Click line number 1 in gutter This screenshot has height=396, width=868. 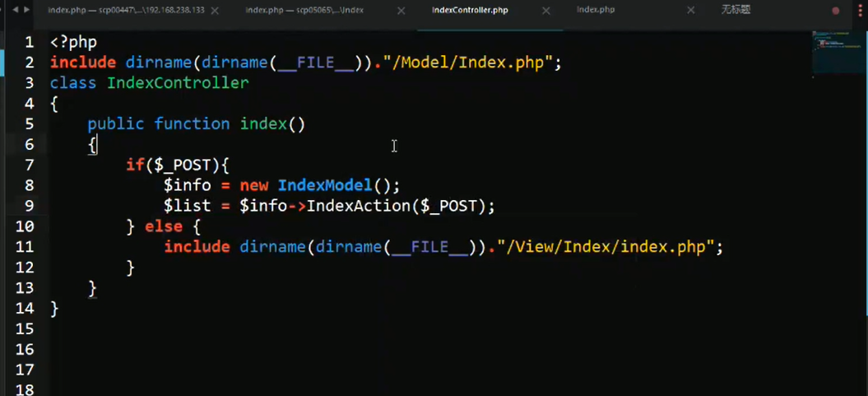point(28,42)
